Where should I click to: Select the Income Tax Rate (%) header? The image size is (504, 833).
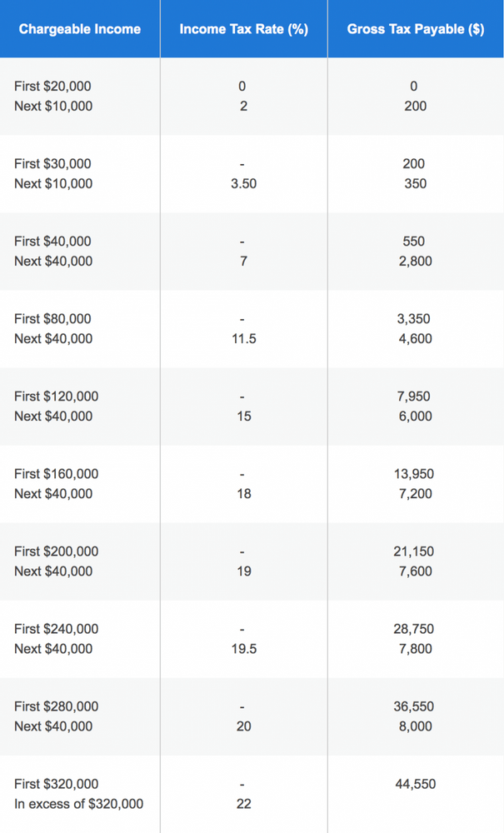click(x=243, y=29)
